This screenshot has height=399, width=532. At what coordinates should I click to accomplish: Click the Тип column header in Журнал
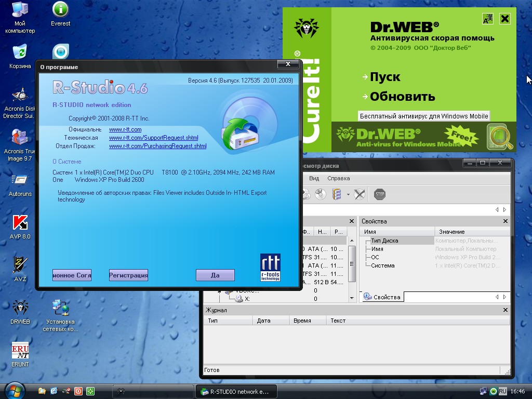coord(228,321)
